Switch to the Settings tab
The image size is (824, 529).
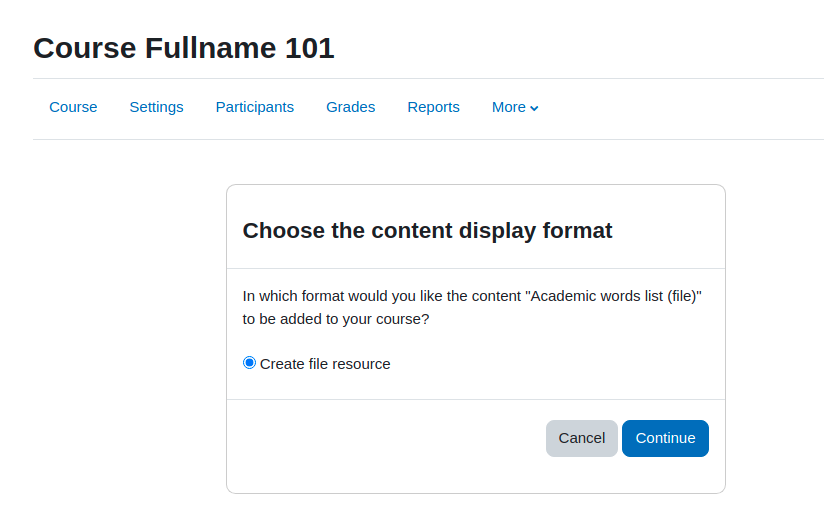pos(157,107)
